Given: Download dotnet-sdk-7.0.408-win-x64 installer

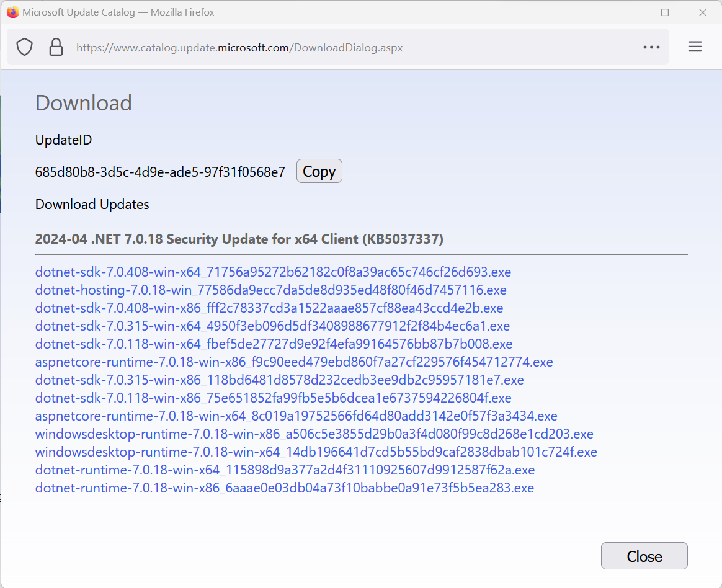Looking at the screenshot, I should click(273, 272).
